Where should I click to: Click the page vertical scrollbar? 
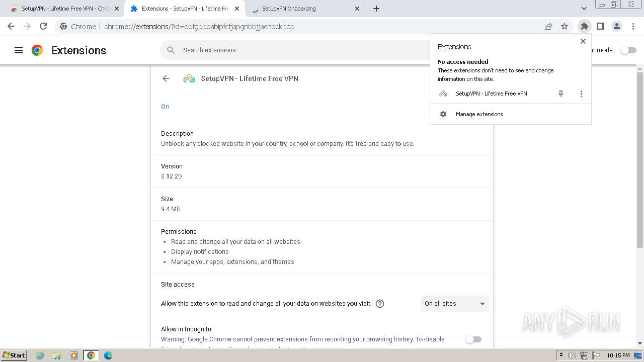pos(640,160)
